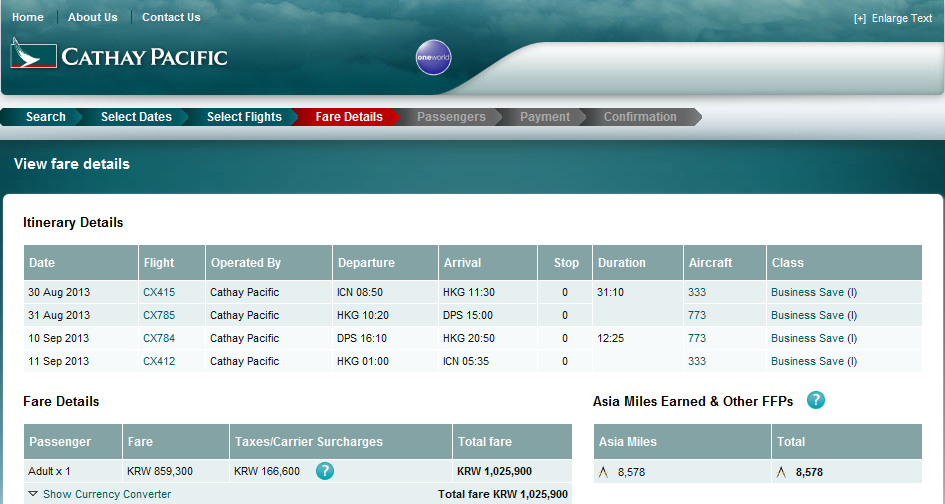View aircraft 773 for flight CX784
The height and width of the screenshot is (504, 945).
click(697, 338)
